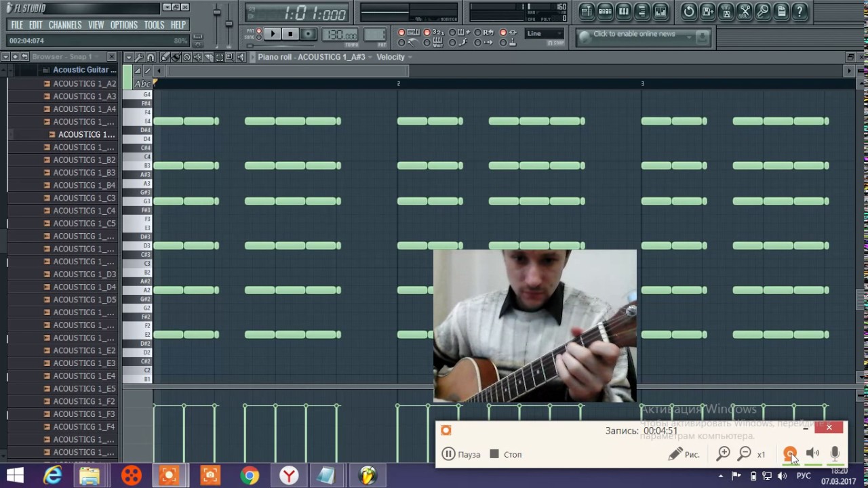
Task: Open help question mark icon
Action: click(800, 12)
